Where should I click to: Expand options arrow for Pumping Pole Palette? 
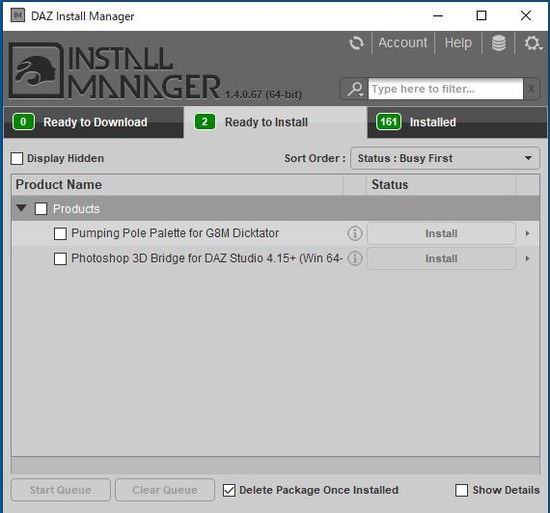click(527, 233)
